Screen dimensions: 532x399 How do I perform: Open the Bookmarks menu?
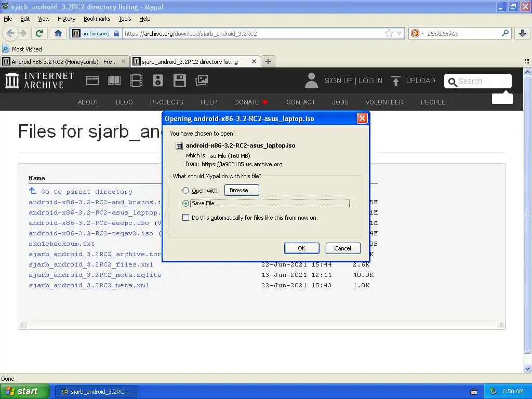[97, 19]
